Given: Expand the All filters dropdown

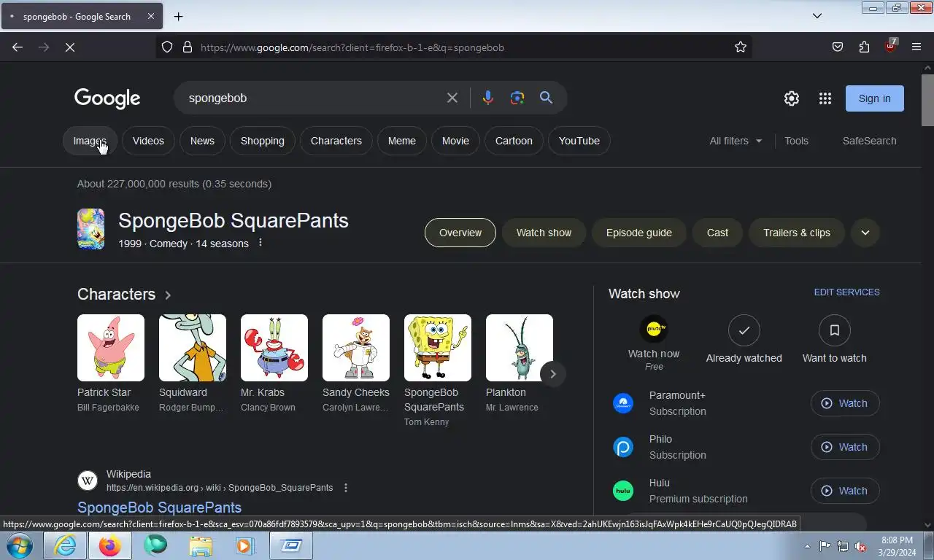Looking at the screenshot, I should point(736,141).
